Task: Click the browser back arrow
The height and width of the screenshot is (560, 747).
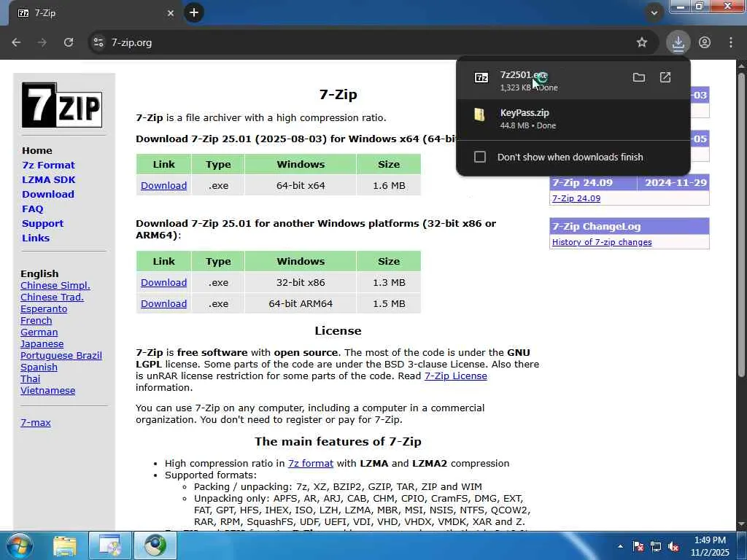Action: pyautogui.click(x=16, y=42)
